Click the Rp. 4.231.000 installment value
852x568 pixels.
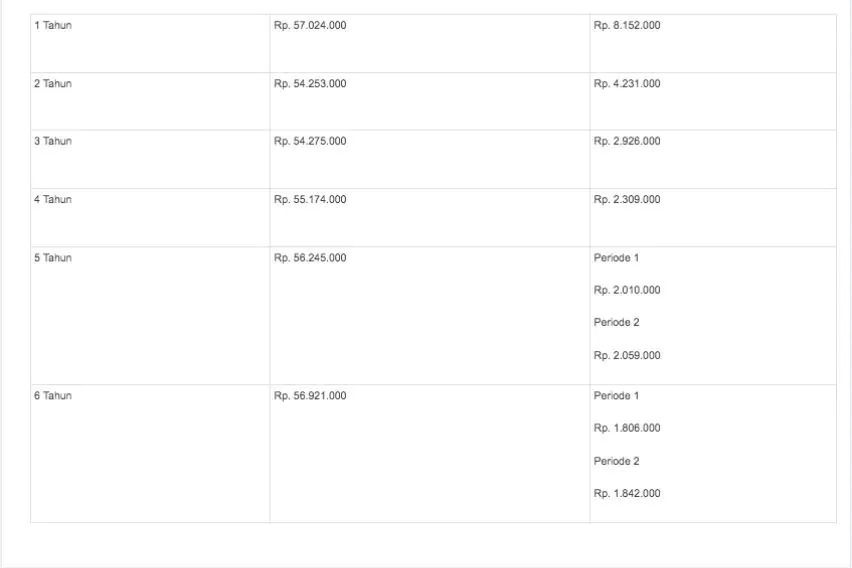click(627, 84)
